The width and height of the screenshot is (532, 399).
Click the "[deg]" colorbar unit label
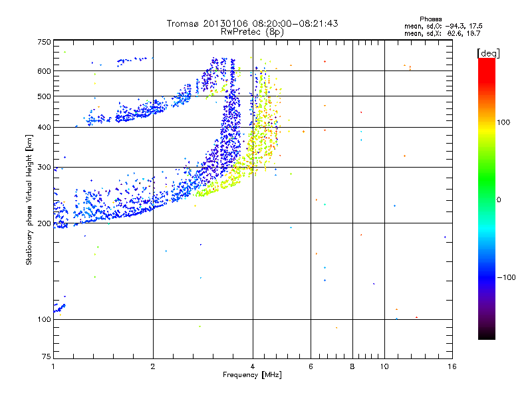coord(488,53)
